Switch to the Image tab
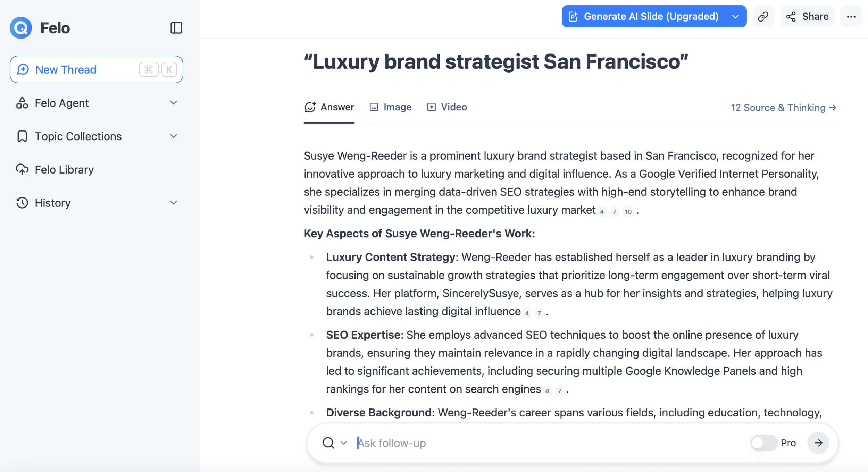 [x=391, y=107]
